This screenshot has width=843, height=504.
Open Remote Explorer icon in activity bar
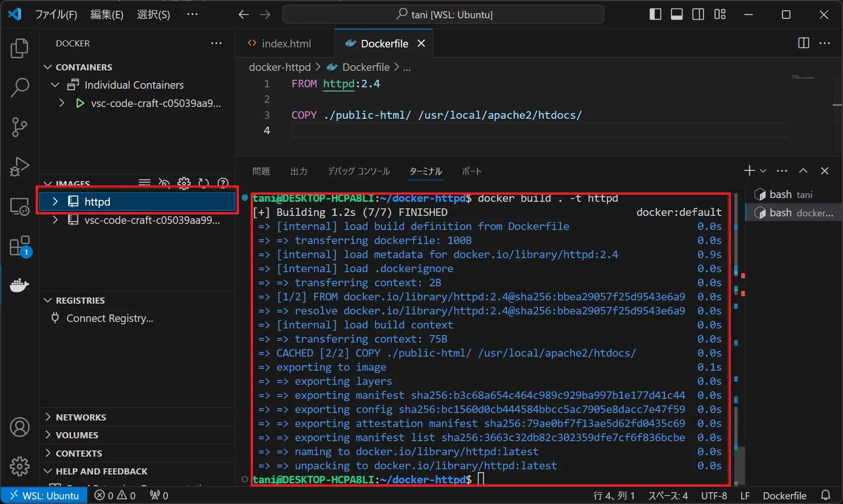point(19,206)
